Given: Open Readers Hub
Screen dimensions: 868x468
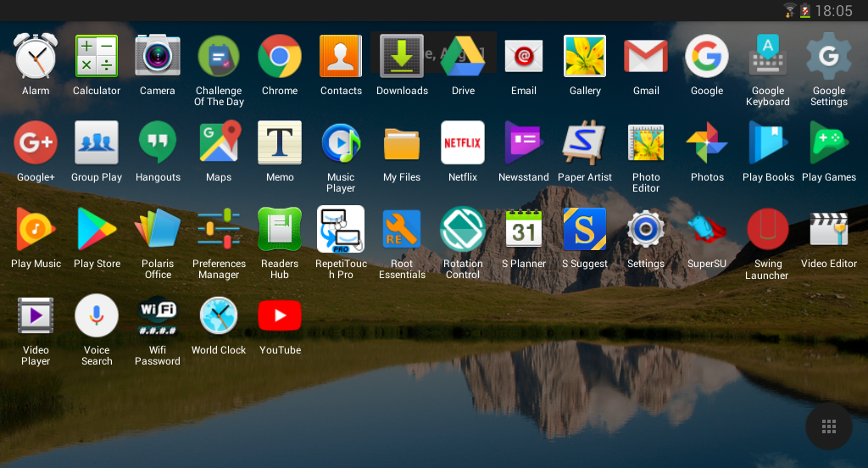Looking at the screenshot, I should tap(280, 229).
